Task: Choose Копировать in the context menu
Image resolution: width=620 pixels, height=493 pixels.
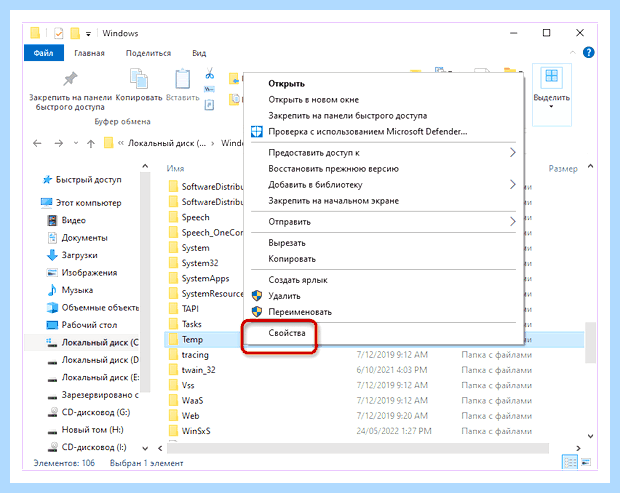Action: [292, 259]
